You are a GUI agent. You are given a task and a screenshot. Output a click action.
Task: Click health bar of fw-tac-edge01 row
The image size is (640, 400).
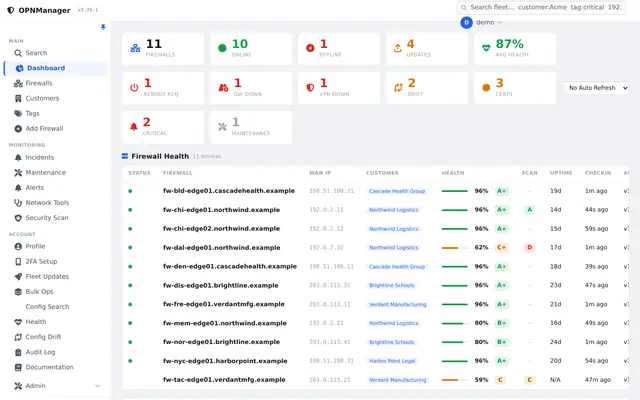455,380
